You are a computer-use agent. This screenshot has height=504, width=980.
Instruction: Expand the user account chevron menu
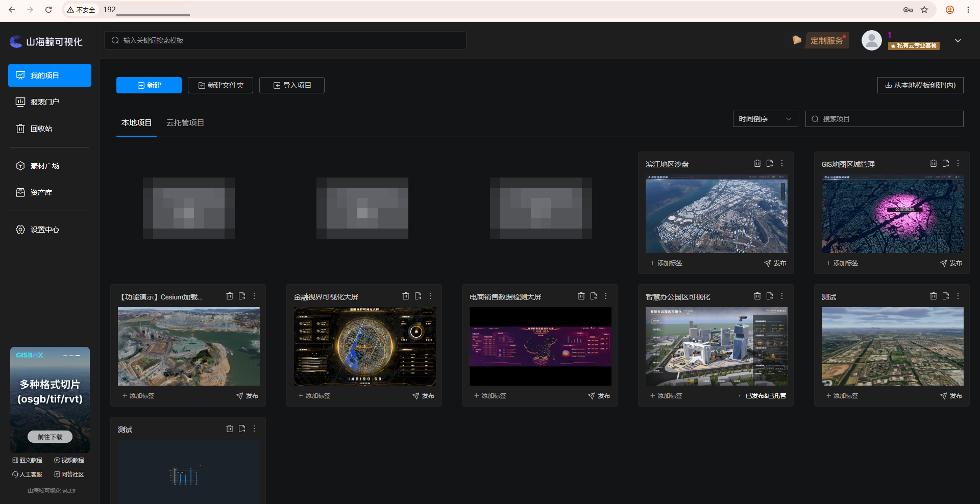958,40
